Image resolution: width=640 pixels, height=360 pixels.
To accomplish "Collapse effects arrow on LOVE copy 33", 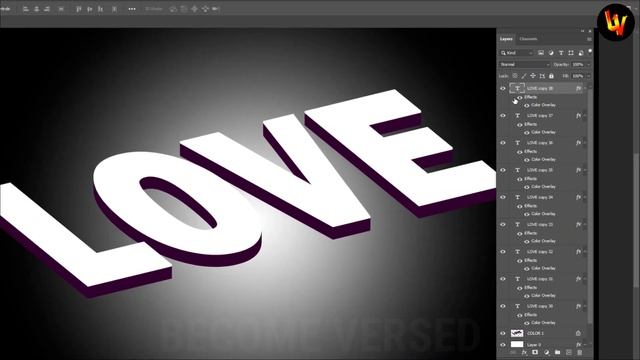I will tap(585, 224).
